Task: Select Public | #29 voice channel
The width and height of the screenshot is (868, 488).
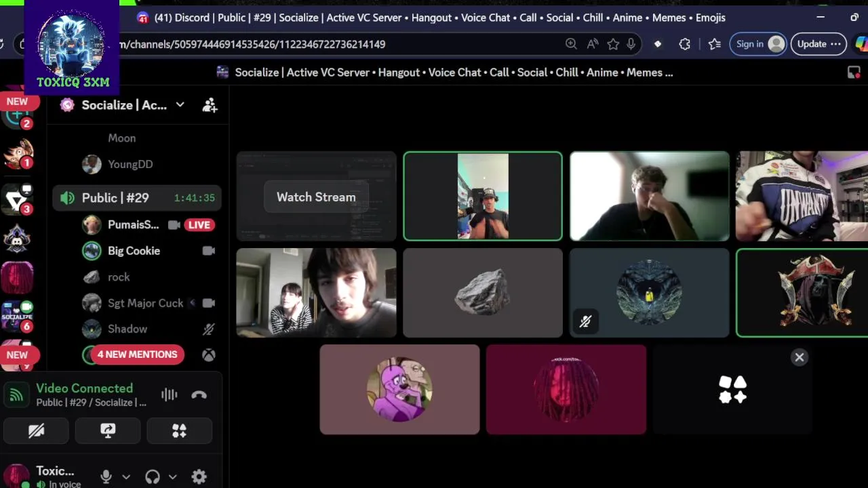Action: [x=137, y=198]
